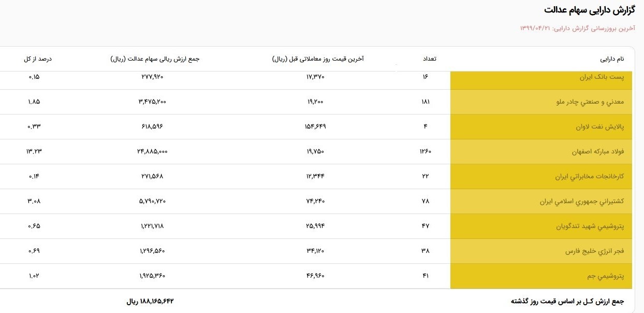Select the 'کشتيراني جمهوري اسلامي ايران' asset cell
This screenshot has width=644, height=313.
[x=581, y=202]
